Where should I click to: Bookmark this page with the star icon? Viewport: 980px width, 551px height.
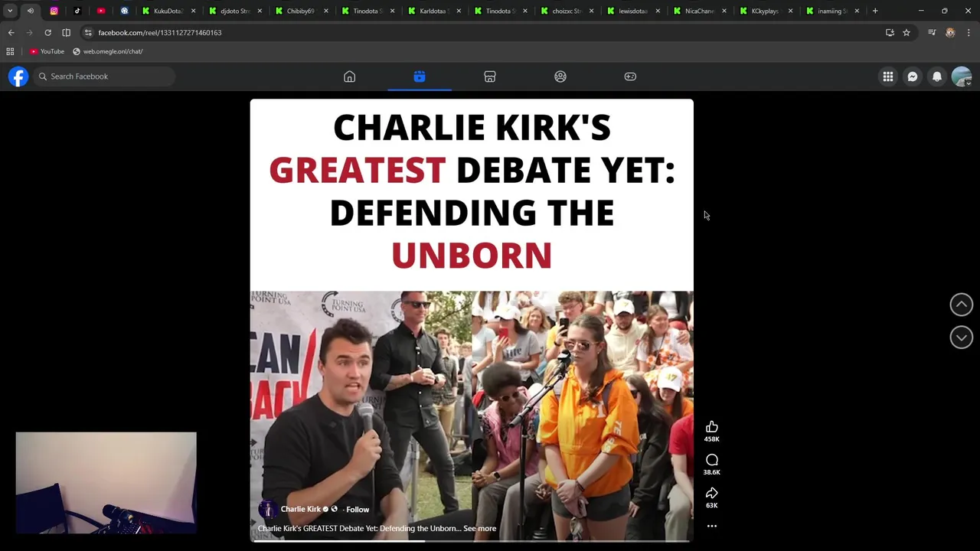906,33
